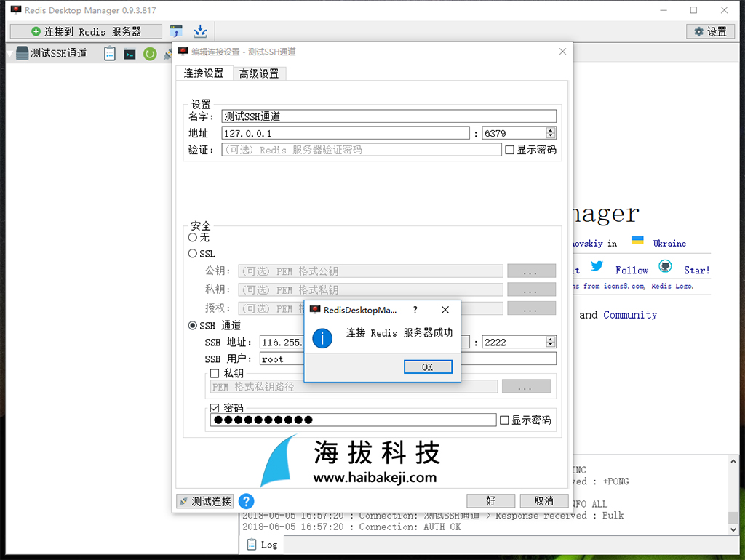Select the SSL security radio button

pyautogui.click(x=192, y=254)
